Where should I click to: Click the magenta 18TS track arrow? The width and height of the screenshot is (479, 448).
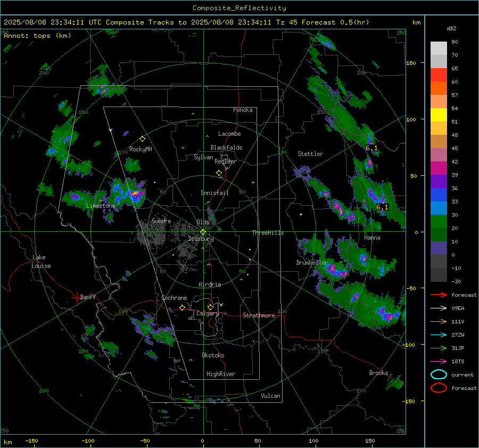439,362
